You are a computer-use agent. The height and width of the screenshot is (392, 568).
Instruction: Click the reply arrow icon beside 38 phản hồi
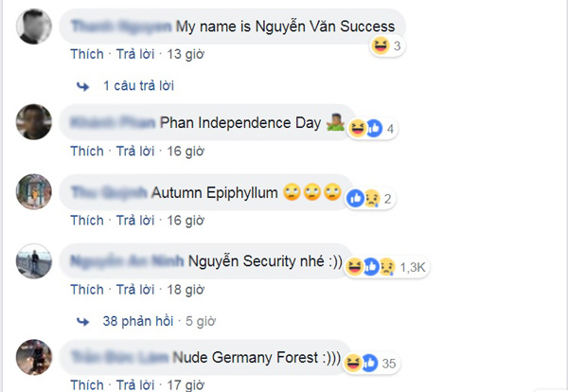pyautogui.click(x=83, y=321)
